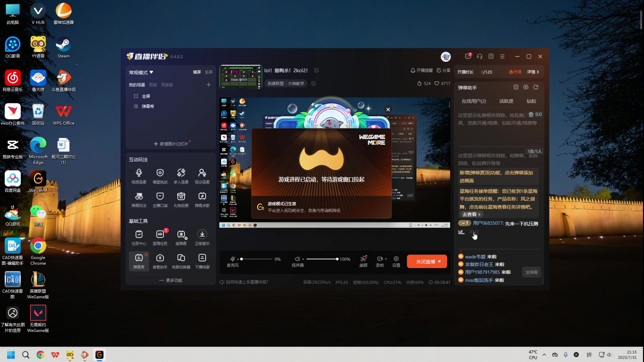Open 房管助手 moderator assistant
The height and width of the screenshot is (362, 644).
point(160,261)
